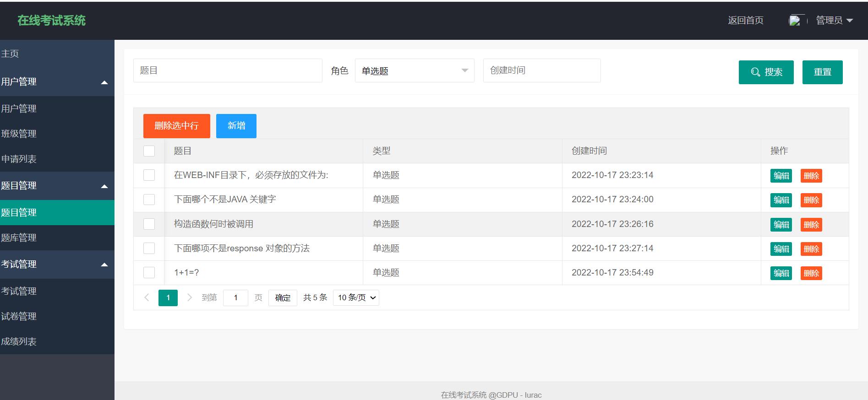Viewport: 868px width, 400px height.
Task: Click the blue 新增 button
Action: (x=236, y=126)
